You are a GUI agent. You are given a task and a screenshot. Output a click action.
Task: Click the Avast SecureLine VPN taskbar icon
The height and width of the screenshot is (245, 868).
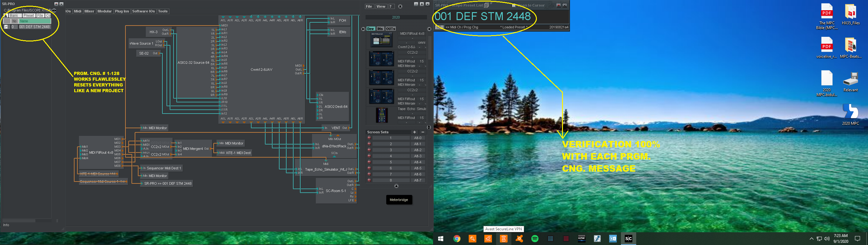pyautogui.click(x=503, y=239)
